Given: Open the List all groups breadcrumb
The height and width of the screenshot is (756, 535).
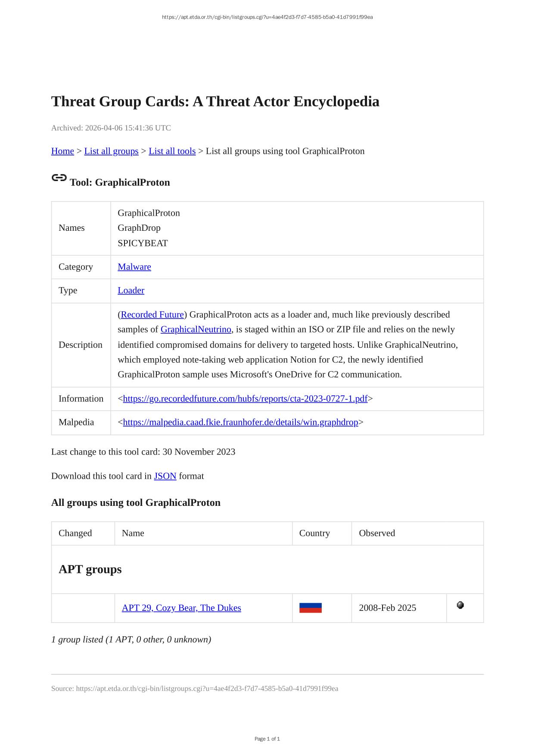Looking at the screenshot, I should click(111, 151).
